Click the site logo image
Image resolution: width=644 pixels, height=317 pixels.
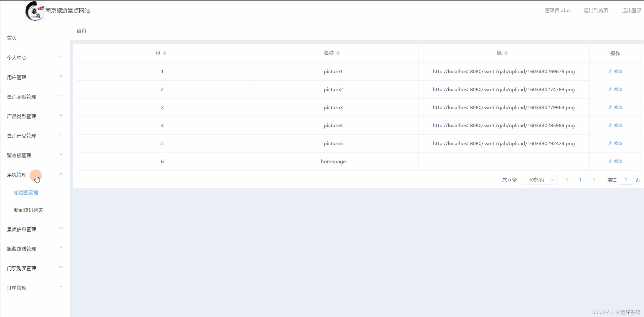(x=34, y=11)
